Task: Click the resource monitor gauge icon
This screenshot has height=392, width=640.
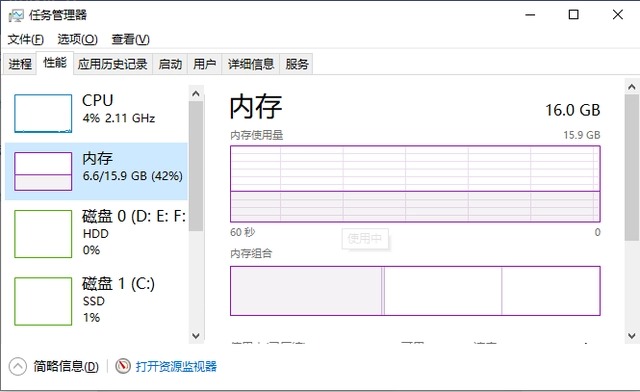Action: 123,366
